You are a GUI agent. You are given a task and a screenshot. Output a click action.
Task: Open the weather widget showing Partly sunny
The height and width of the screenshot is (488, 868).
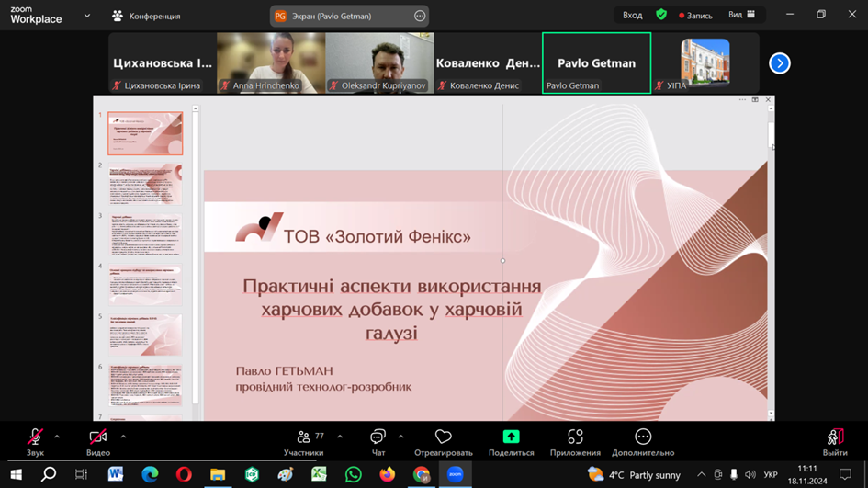635,475
